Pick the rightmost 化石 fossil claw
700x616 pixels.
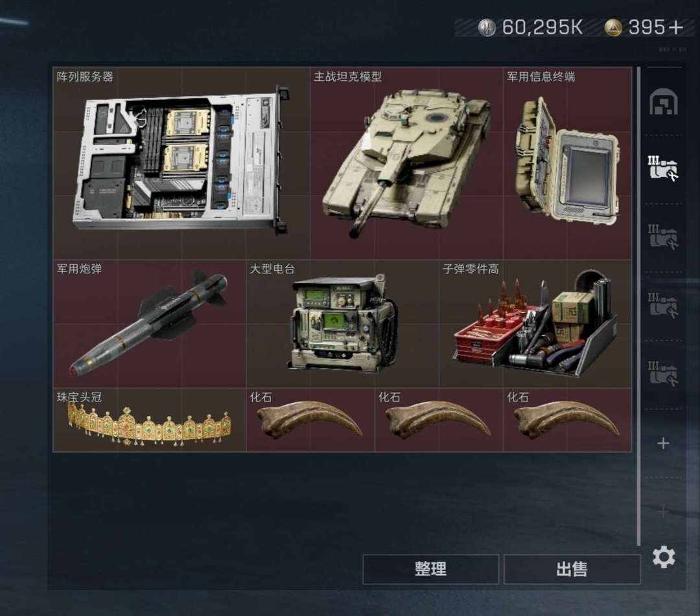[x=567, y=420]
